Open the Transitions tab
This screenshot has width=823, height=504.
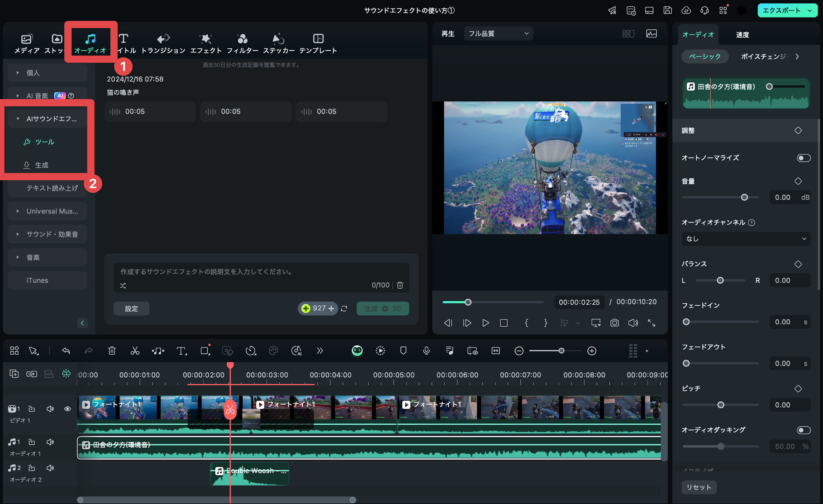click(163, 43)
